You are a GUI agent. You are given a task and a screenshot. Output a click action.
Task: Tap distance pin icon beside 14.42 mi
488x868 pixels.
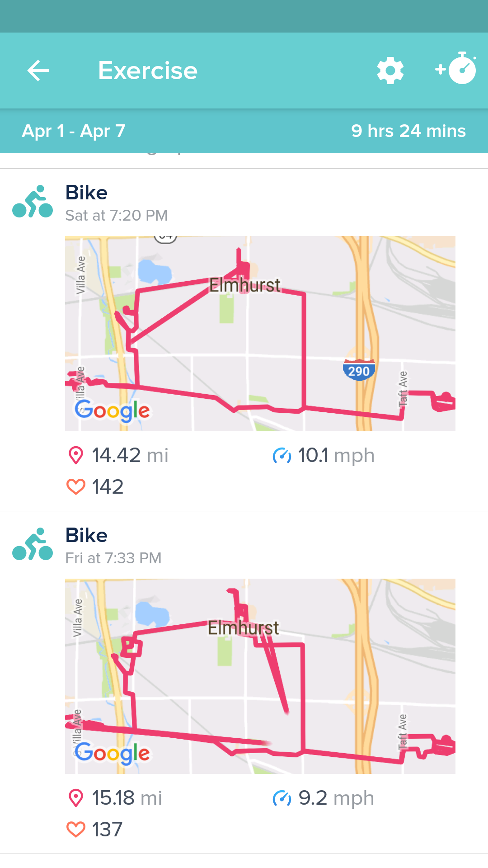pos(75,455)
